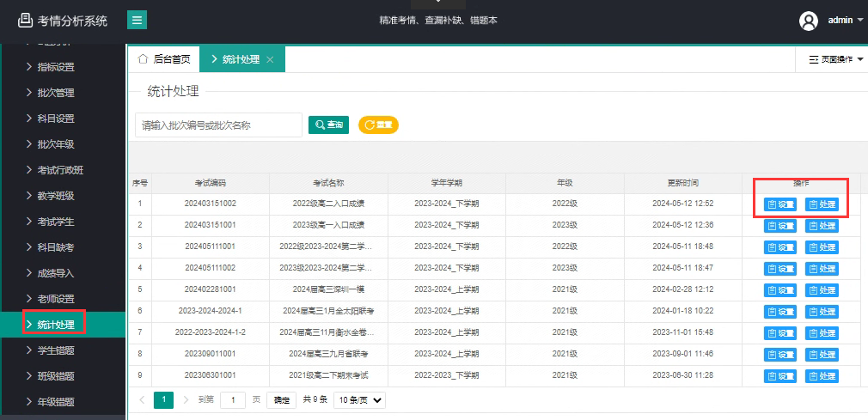Screen dimensions: 868x420
Task: Open 学生错题 in the sidebar menu
Action: [55, 350]
